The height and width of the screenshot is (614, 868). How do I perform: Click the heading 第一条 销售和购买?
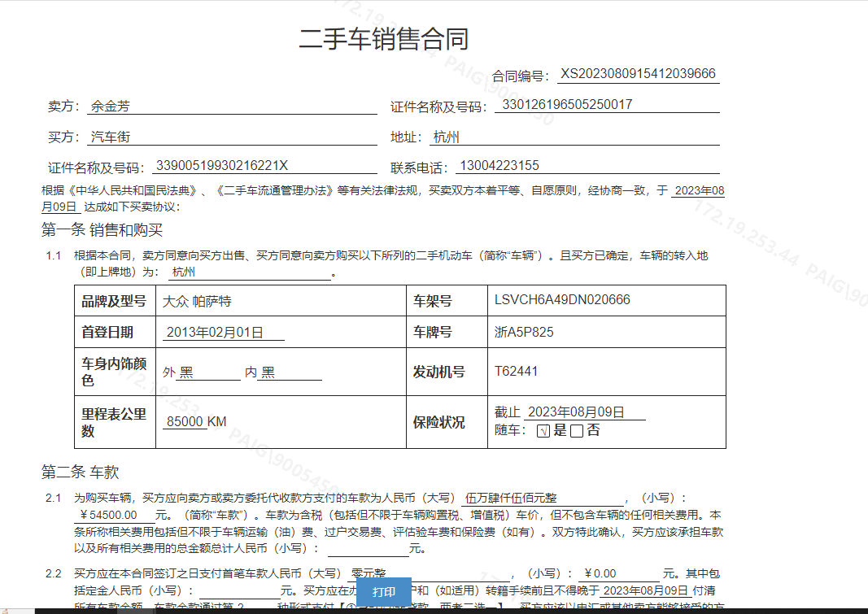point(102,229)
